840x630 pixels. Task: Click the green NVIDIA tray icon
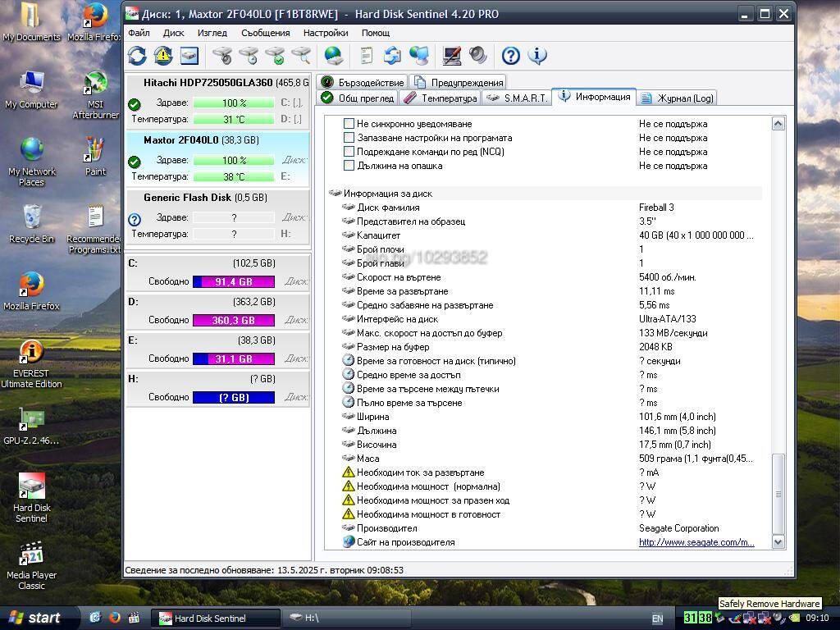795,619
